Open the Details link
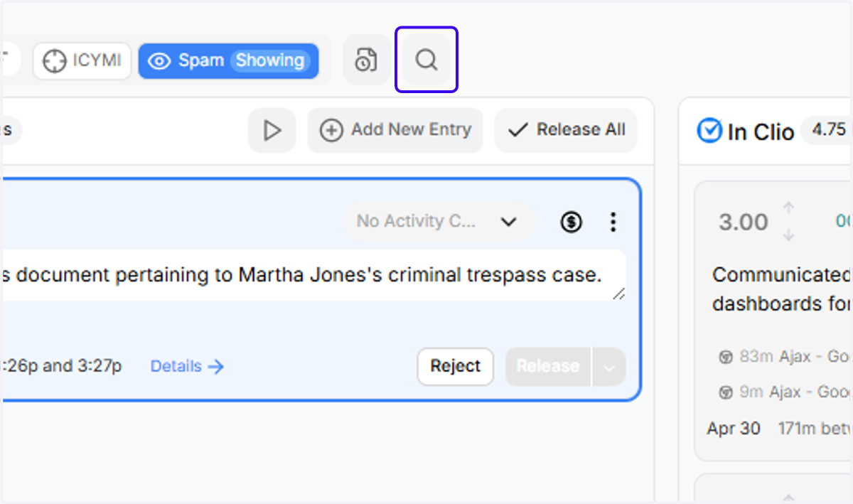Viewport: 853px width, 504px height. 187,366
